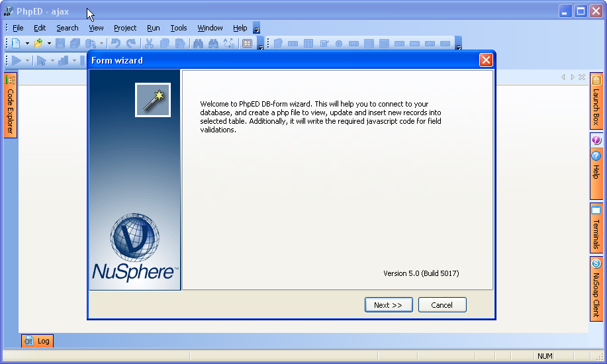
Task: Click Cancel in Form wizard
Action: [442, 304]
